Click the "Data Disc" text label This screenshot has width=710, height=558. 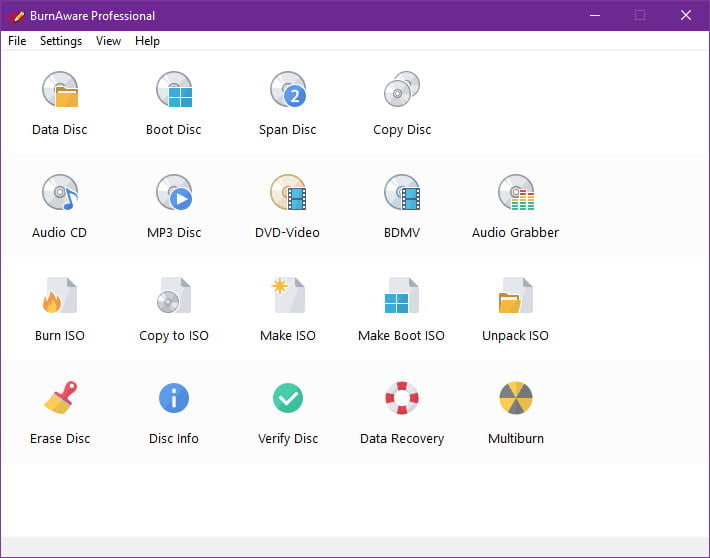click(60, 130)
